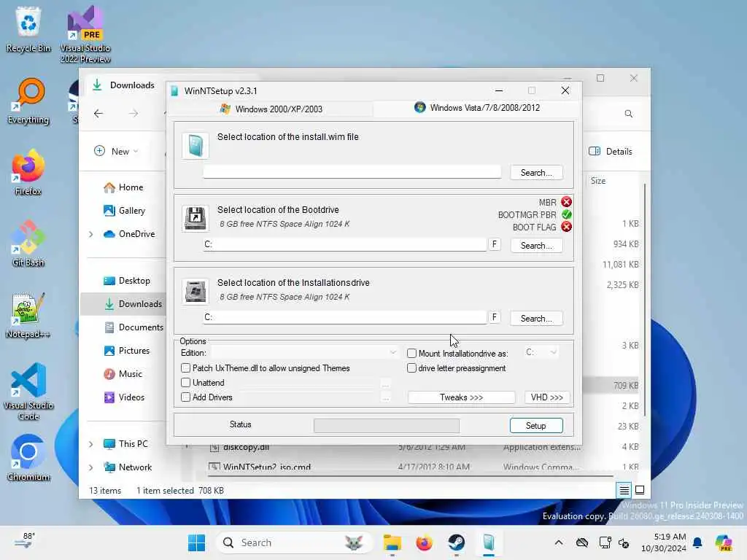Viewport: 747px width, 560px height.
Task: Select Desktop in the navigation pane
Action: (127, 281)
